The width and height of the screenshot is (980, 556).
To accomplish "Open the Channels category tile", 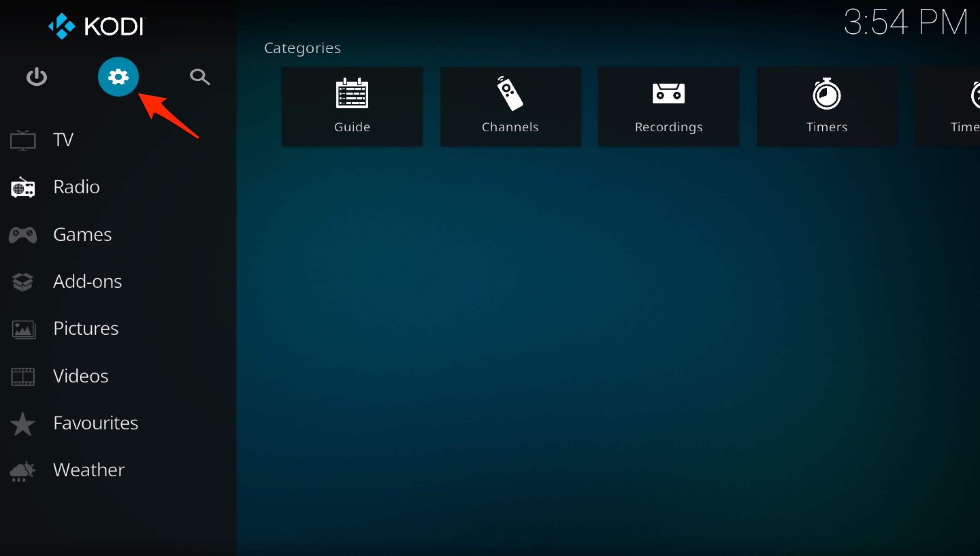I will point(510,106).
